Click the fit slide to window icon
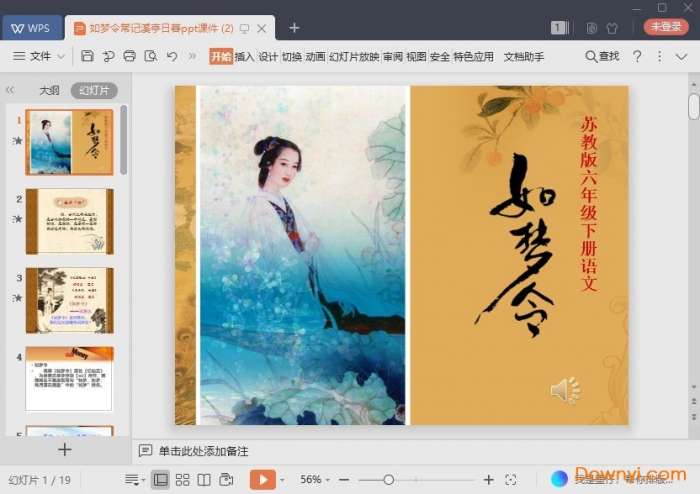Screen dimensions: 700x494 click(x=511, y=480)
